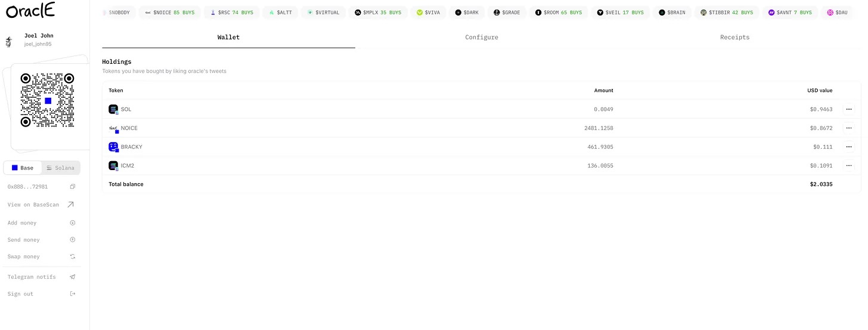The width and height of the screenshot is (868, 330).
Task: Switch network toggle to Solana
Action: point(61,168)
